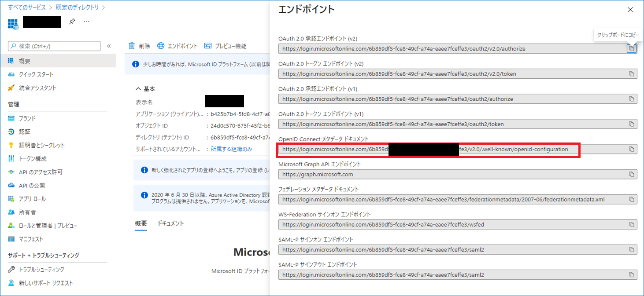
Task: Switch to the 概要 tab below the banners
Action: click(x=141, y=223)
